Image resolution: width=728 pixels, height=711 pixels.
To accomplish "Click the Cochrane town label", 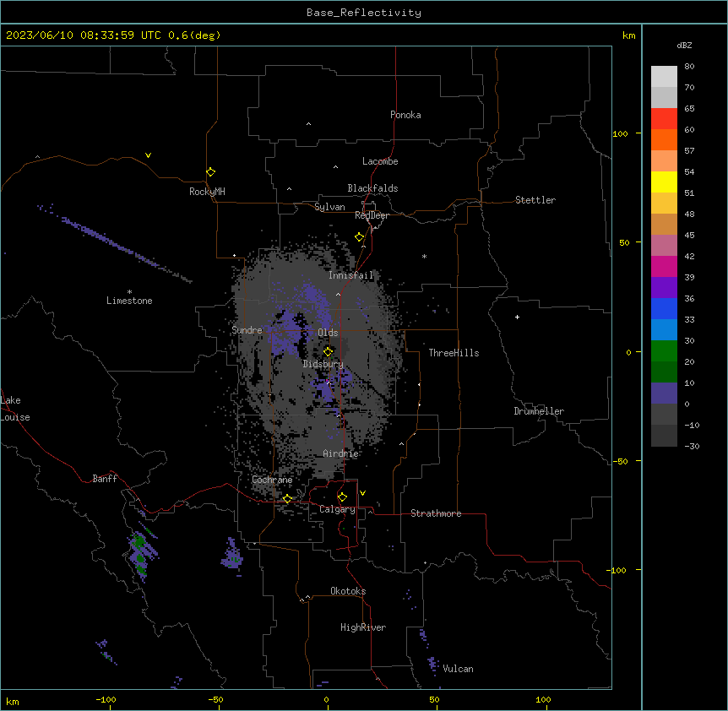I will tap(272, 480).
